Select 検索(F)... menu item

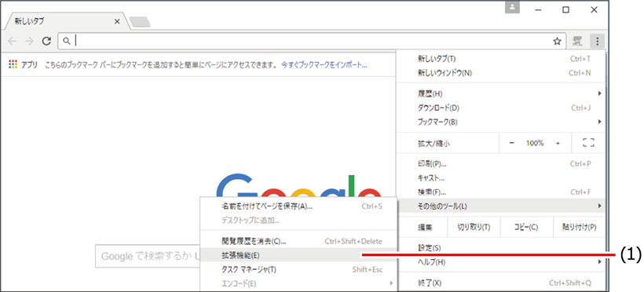[x=500, y=192]
